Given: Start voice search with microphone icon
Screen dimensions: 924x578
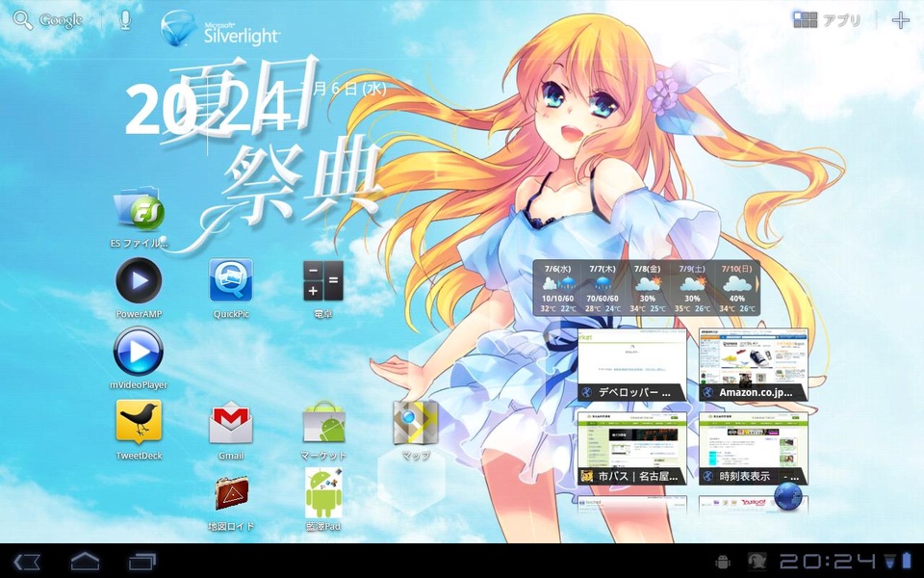Looking at the screenshot, I should (x=125, y=20).
